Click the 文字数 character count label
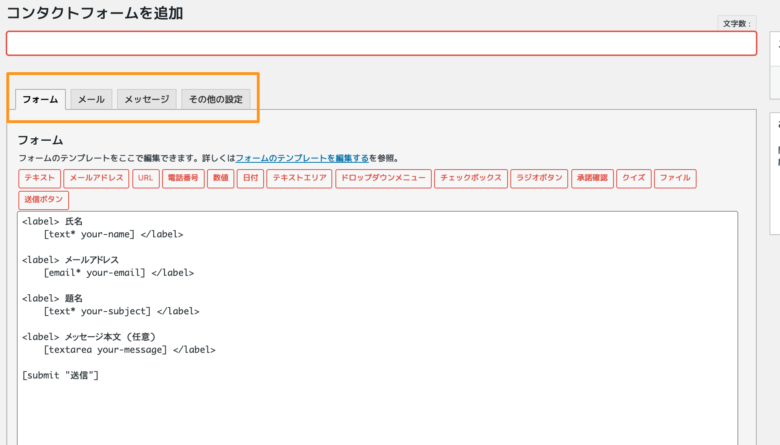Screen dimensions: 780x445 [737, 23]
